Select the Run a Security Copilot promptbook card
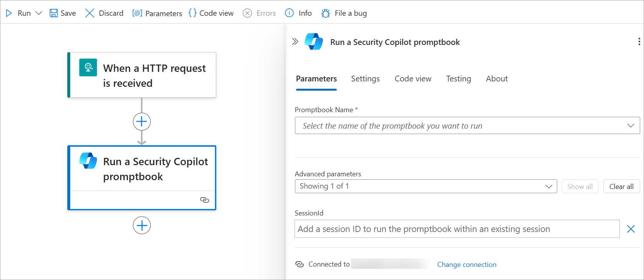Screen dimensions: 644x280 coord(142,177)
